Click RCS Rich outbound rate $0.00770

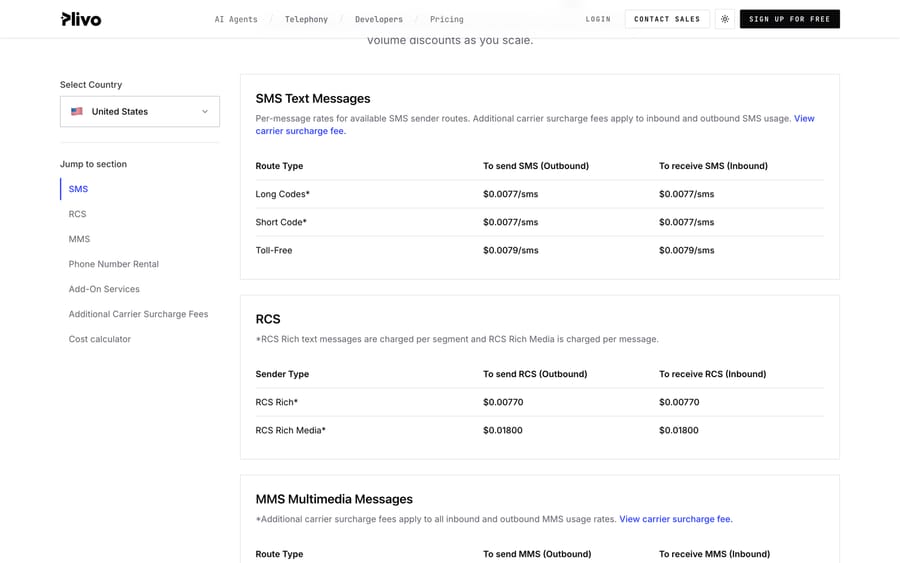click(x=503, y=402)
